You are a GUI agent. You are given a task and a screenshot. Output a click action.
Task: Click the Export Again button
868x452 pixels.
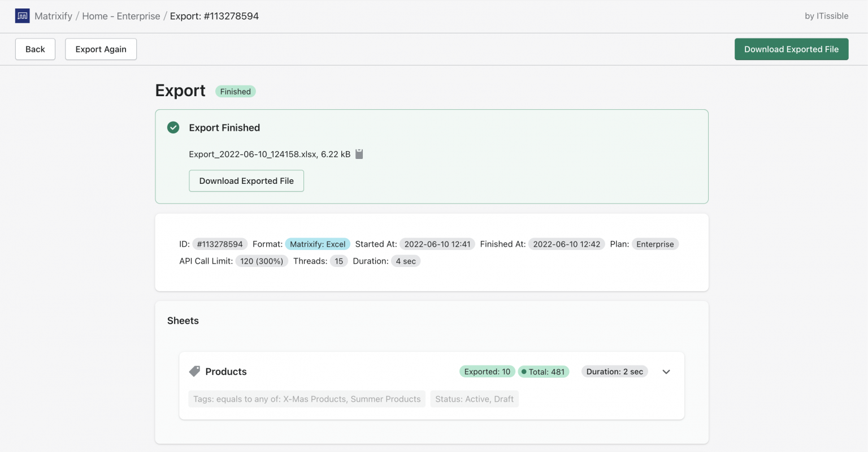101,49
